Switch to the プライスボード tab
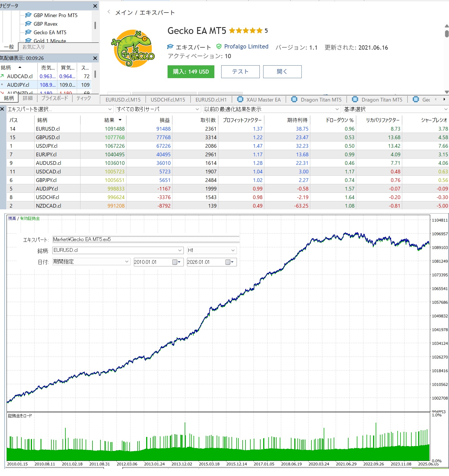 (55, 98)
